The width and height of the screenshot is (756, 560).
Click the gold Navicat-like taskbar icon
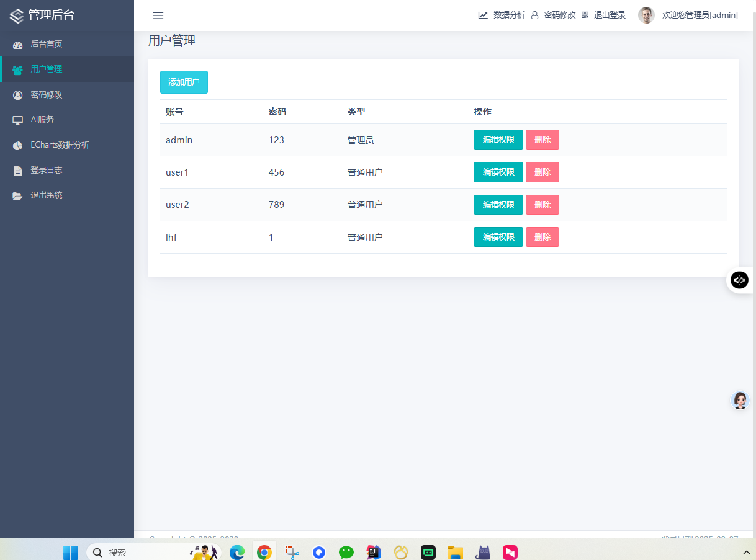pos(401,553)
